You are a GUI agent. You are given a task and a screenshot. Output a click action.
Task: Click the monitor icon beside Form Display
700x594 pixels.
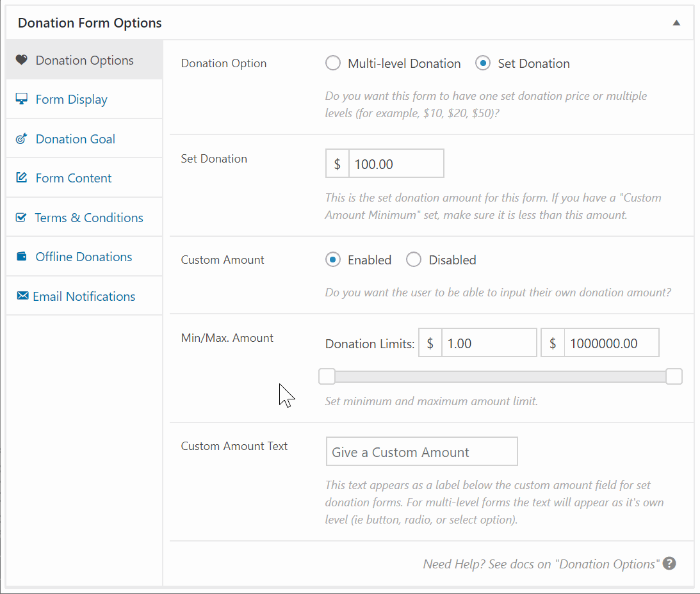click(x=21, y=99)
